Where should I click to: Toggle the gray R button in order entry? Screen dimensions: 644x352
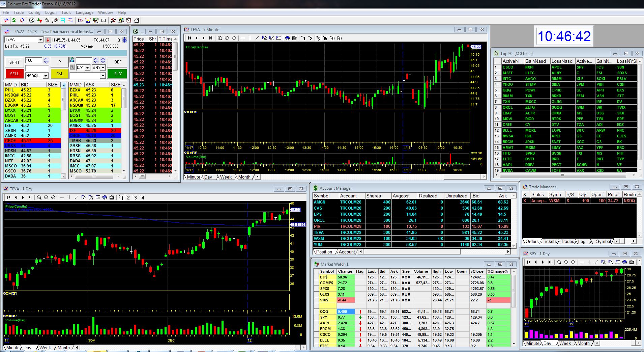[x=72, y=67]
